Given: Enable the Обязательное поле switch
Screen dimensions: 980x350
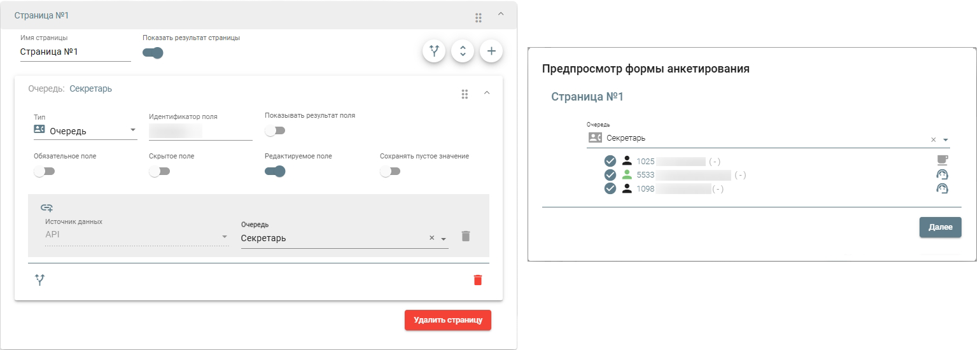Looking at the screenshot, I should pos(45,171).
